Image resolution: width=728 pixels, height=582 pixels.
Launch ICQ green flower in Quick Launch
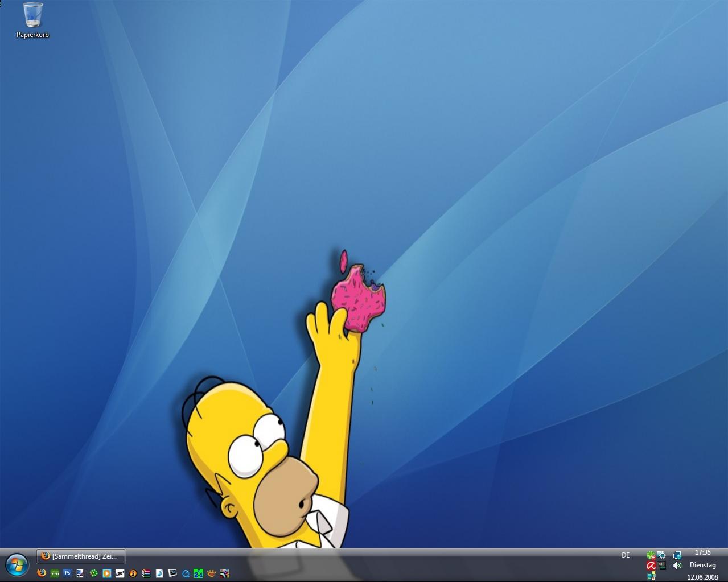click(94, 573)
